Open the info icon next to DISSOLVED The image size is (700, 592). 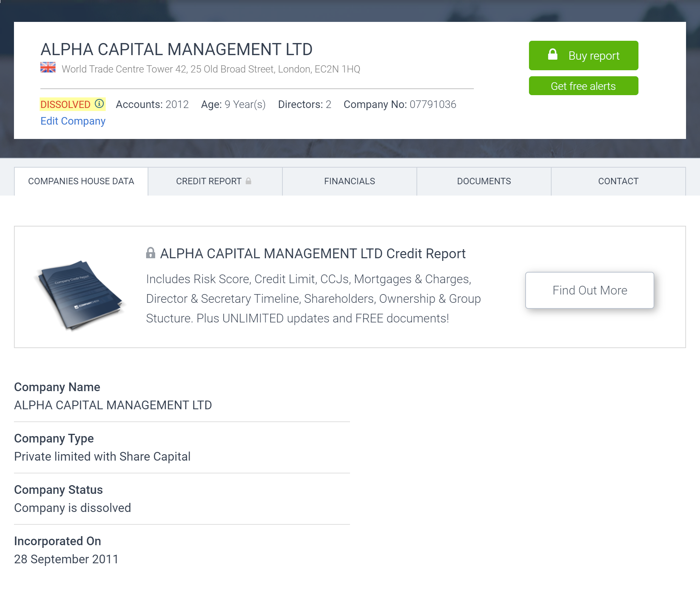(x=99, y=104)
